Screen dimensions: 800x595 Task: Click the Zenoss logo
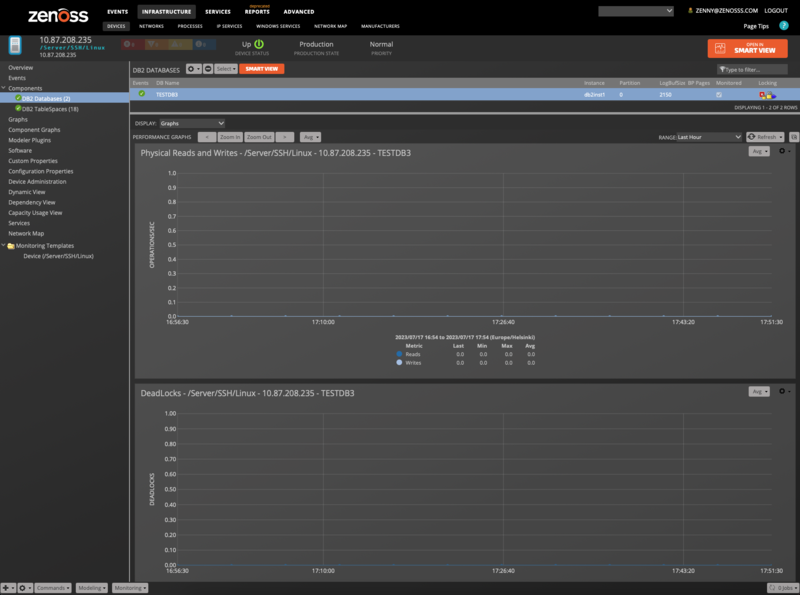click(x=58, y=15)
